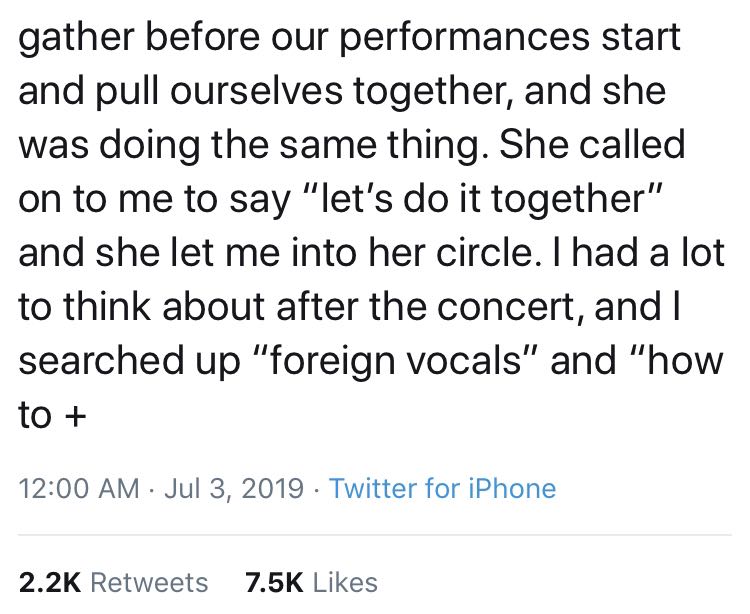750x614 pixels.
Task: Click the 7.5K like count number
Action: pos(272,582)
